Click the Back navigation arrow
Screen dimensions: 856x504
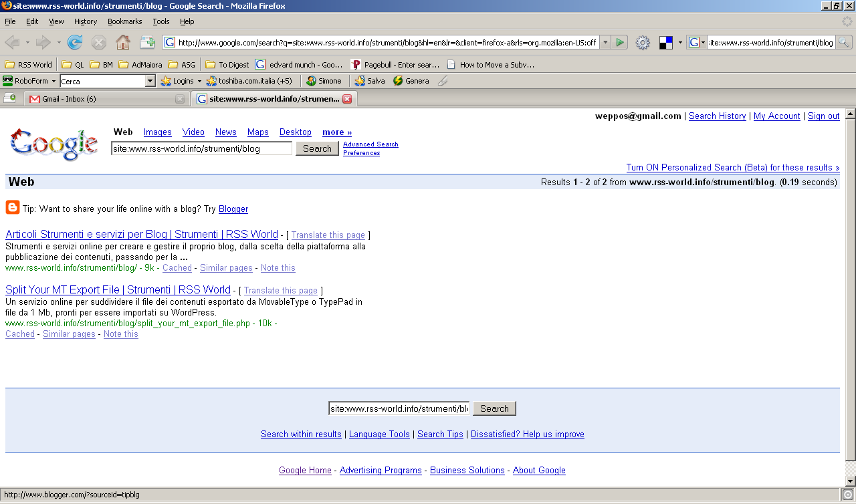pos(12,43)
